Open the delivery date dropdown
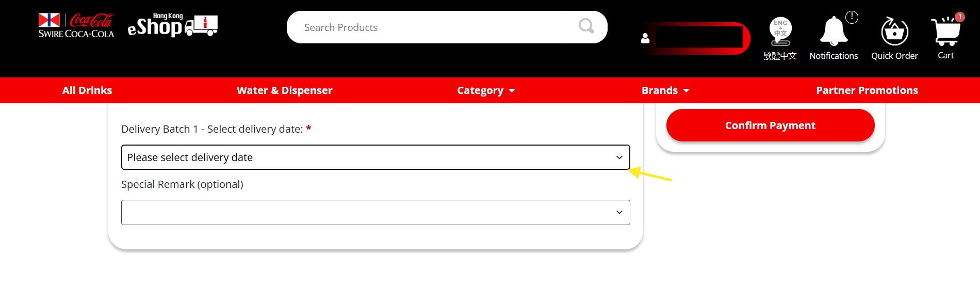 point(375,157)
